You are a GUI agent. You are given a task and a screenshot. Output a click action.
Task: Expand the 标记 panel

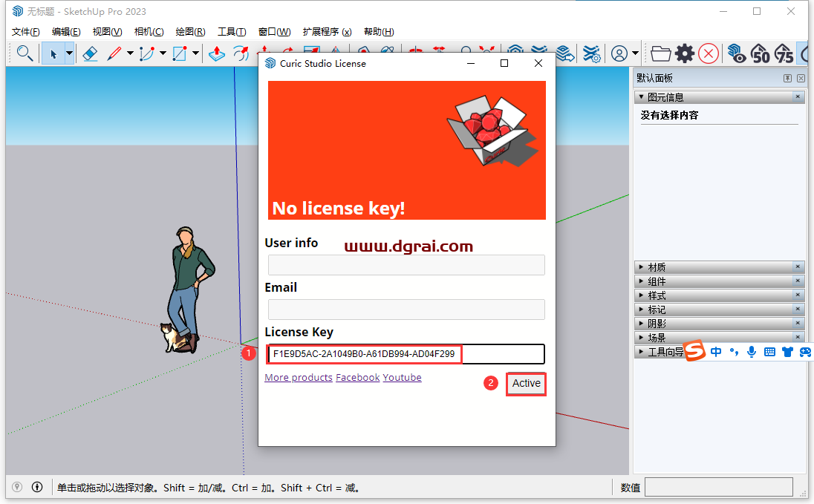(641, 309)
